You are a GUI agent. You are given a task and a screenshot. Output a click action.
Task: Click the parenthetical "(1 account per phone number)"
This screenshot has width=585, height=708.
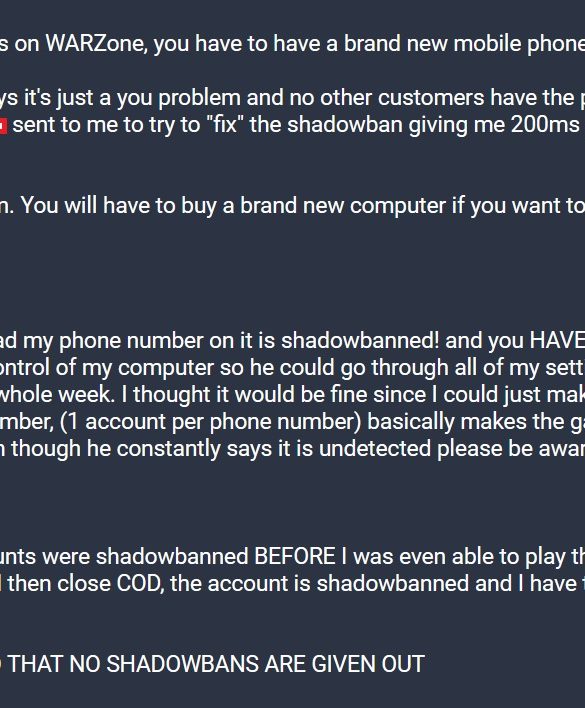[211, 422]
